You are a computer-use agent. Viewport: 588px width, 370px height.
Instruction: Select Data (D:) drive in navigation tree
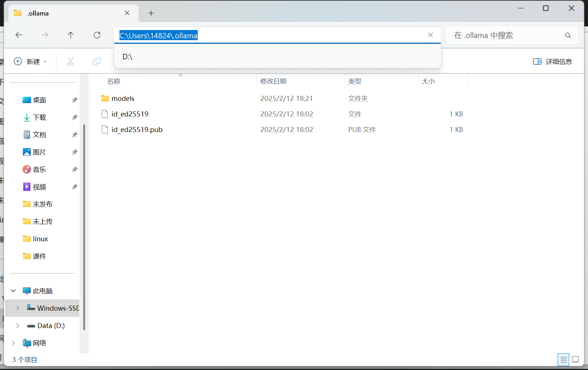pos(46,326)
